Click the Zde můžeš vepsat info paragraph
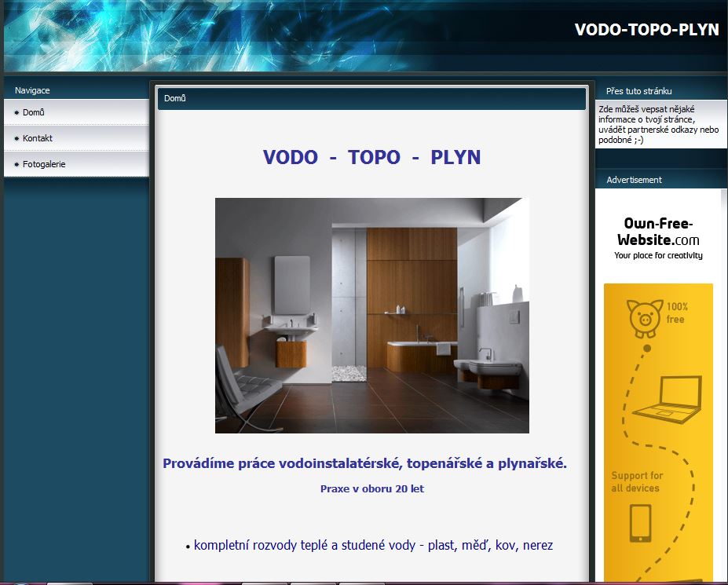 [658, 124]
